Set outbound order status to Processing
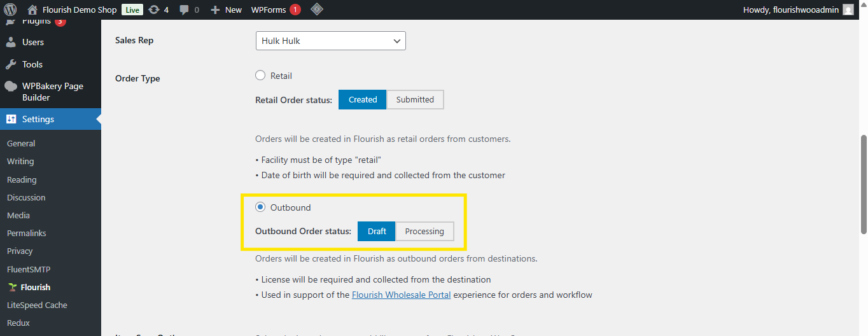 pyautogui.click(x=424, y=231)
